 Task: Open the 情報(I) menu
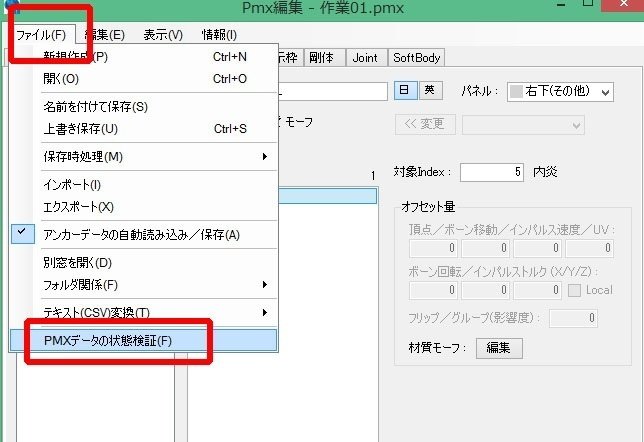219,35
